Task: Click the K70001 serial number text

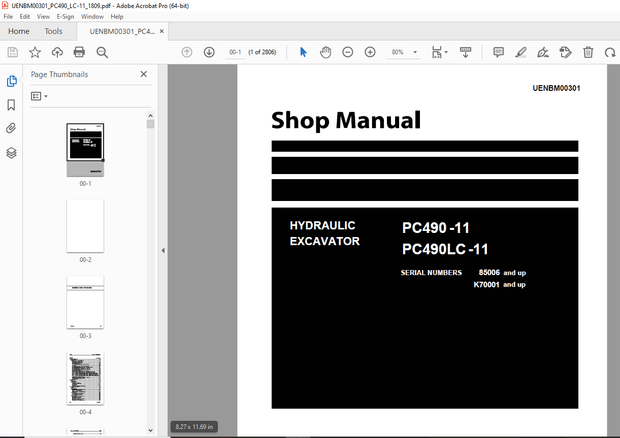Action: 486,285
